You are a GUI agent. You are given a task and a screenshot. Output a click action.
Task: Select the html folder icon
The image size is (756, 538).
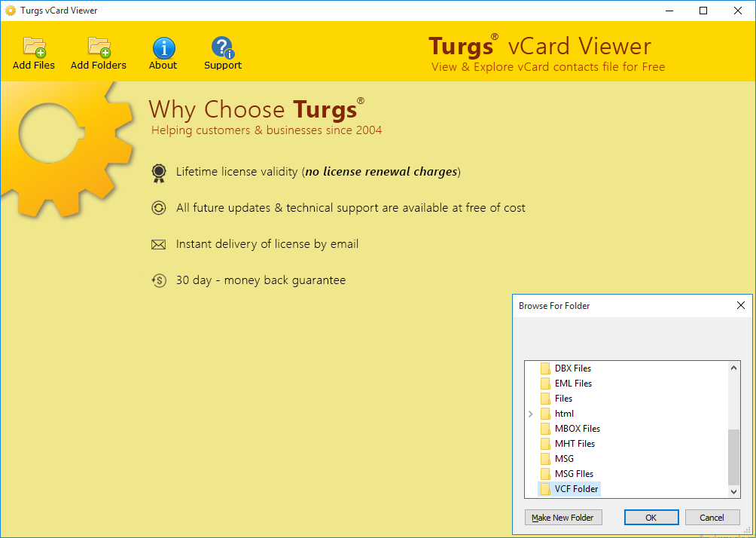pos(545,414)
